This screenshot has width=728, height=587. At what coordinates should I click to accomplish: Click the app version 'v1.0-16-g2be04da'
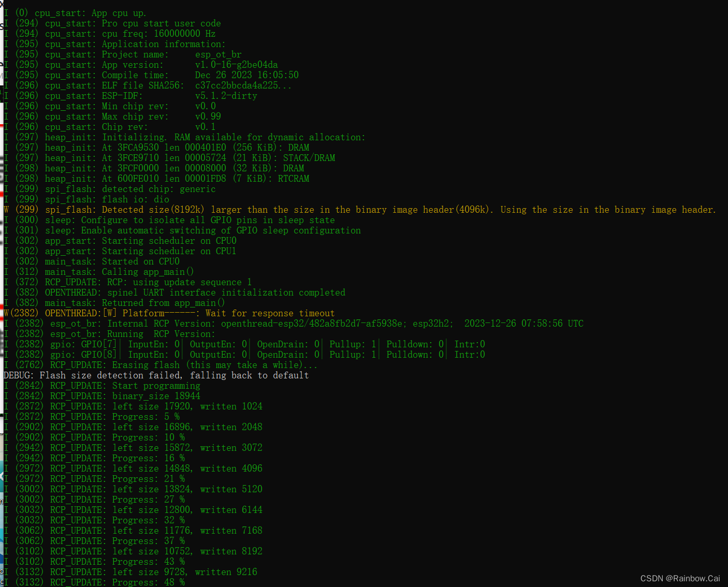coord(236,65)
